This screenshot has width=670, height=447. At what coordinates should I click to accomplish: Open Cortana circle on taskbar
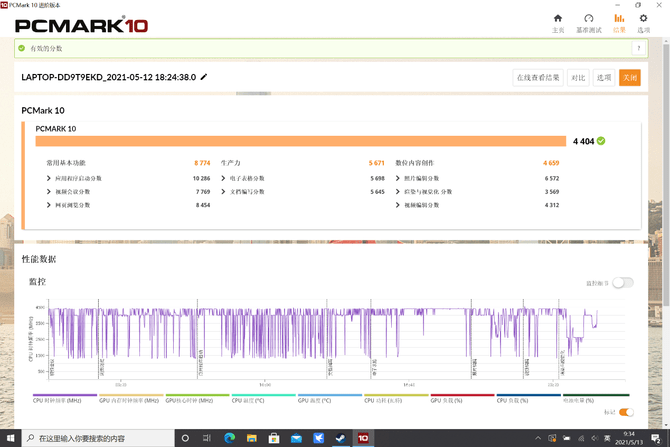[x=185, y=438]
